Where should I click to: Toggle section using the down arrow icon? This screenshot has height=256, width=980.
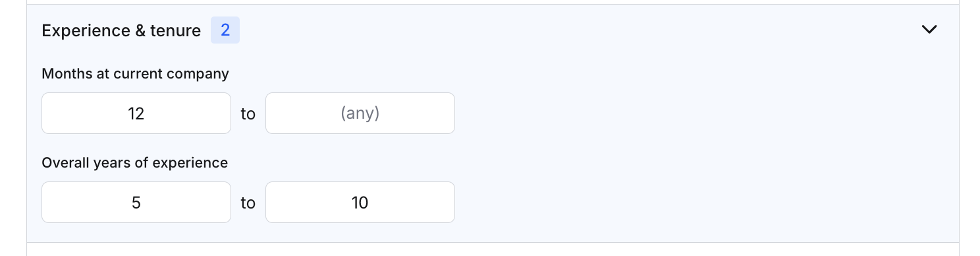929,30
